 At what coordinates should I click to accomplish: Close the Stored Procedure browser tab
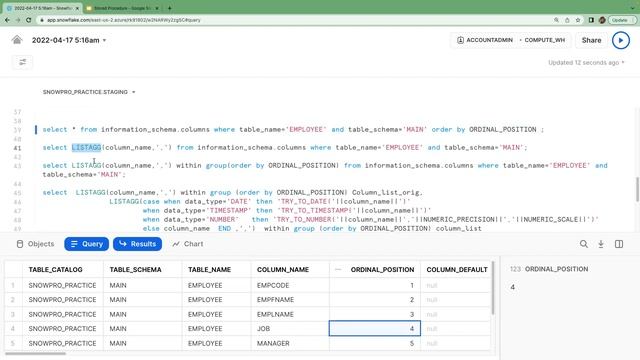coord(158,8)
